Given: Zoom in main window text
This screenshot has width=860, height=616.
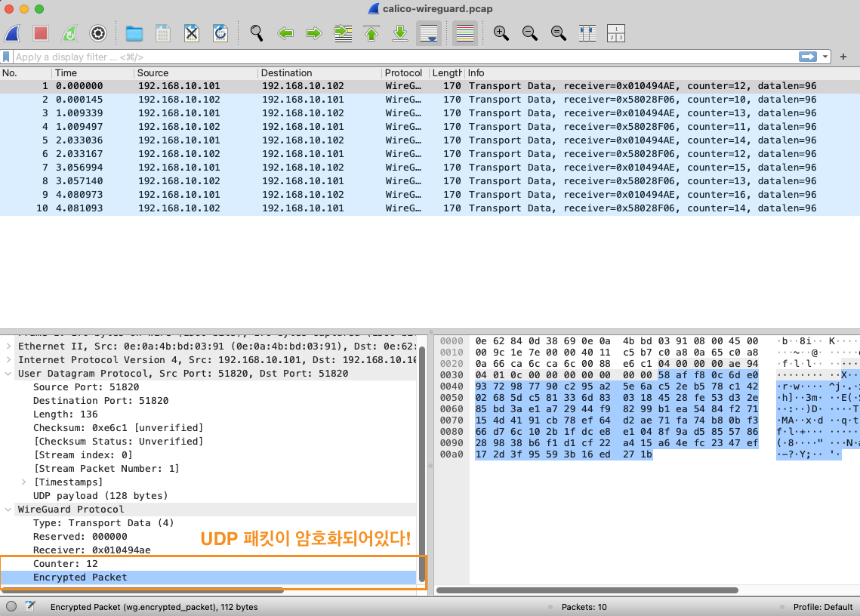Looking at the screenshot, I should [501, 33].
